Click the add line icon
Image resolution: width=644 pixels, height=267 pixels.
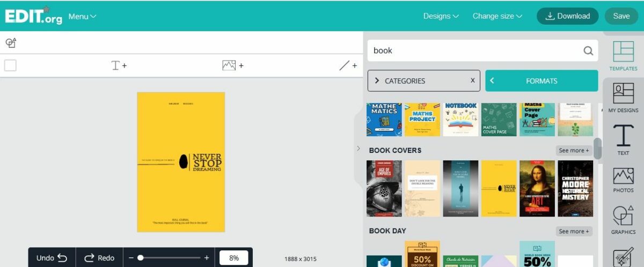tap(348, 65)
